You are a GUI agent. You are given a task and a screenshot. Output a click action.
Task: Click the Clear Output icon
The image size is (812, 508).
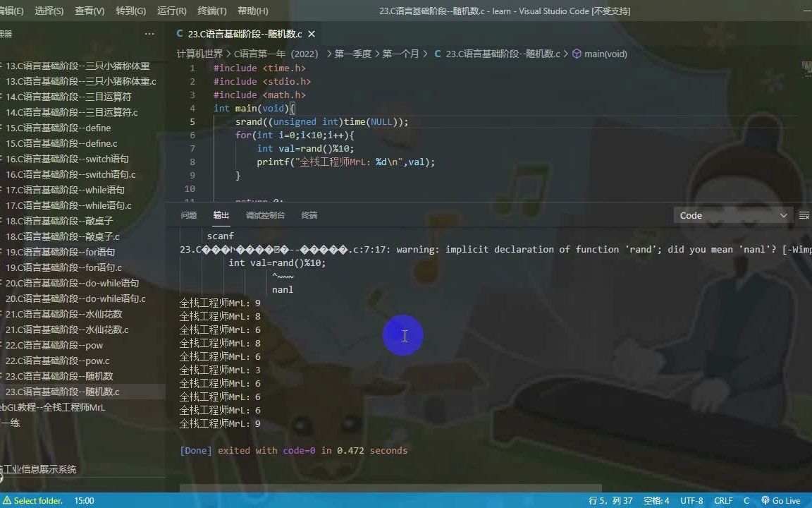[x=806, y=215]
